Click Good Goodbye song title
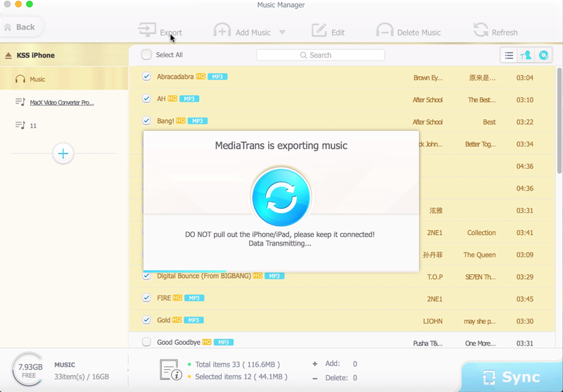 179,342
